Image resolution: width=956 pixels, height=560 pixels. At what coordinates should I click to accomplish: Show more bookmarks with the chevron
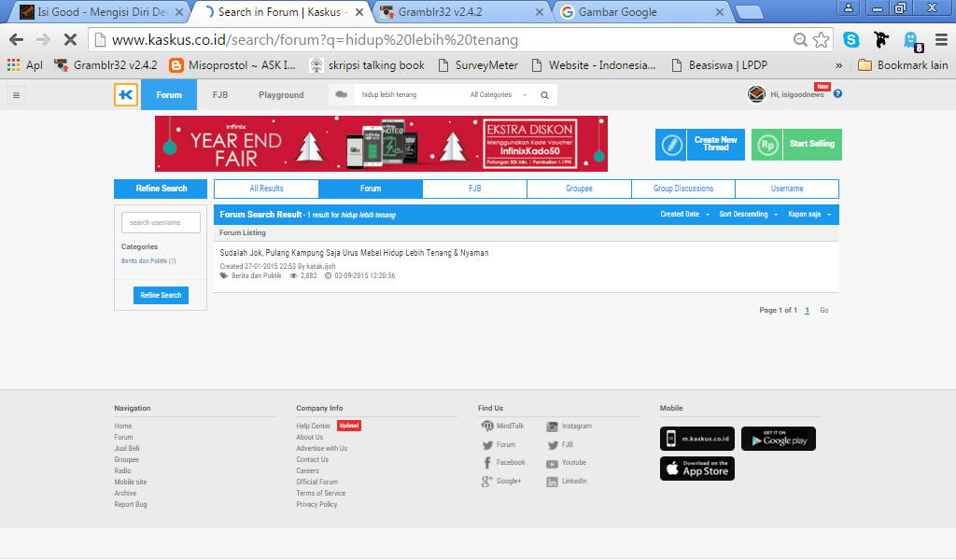click(x=839, y=65)
